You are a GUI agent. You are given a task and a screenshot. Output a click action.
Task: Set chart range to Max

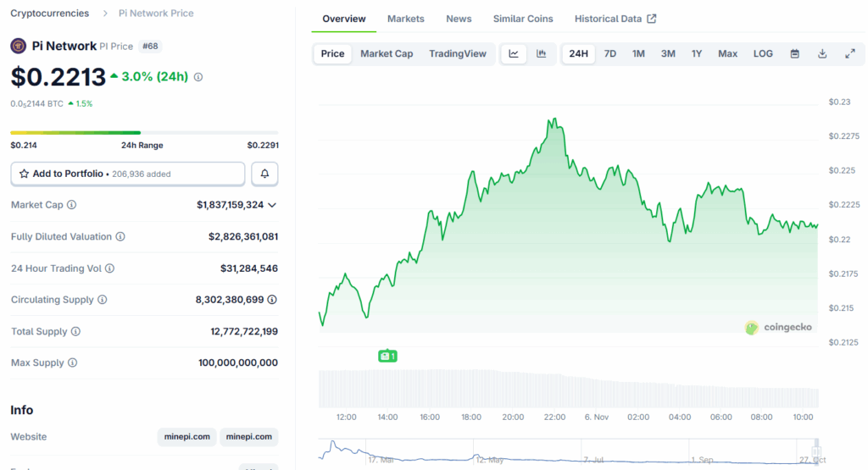click(x=728, y=53)
